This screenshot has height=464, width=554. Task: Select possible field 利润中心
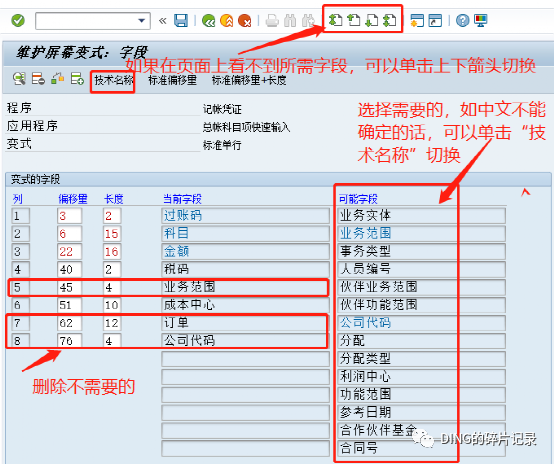(x=422, y=376)
